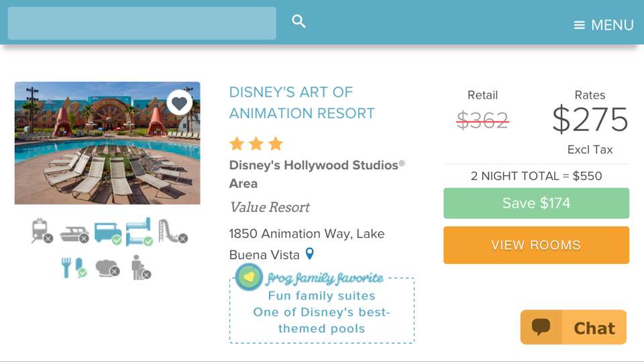Open the Chat widget
This screenshot has width=644, height=362.
coord(574,328)
